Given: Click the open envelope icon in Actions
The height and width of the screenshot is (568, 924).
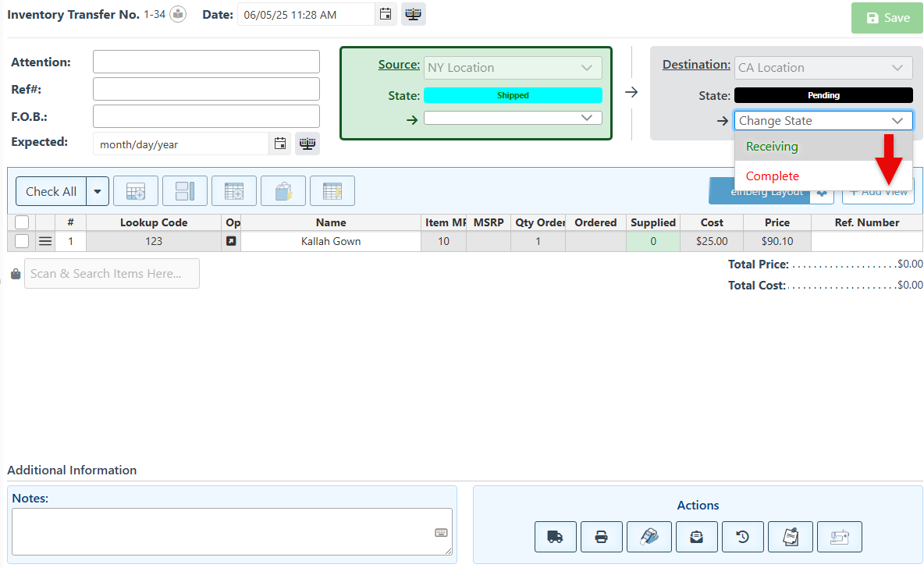Looking at the screenshot, I should [x=696, y=537].
